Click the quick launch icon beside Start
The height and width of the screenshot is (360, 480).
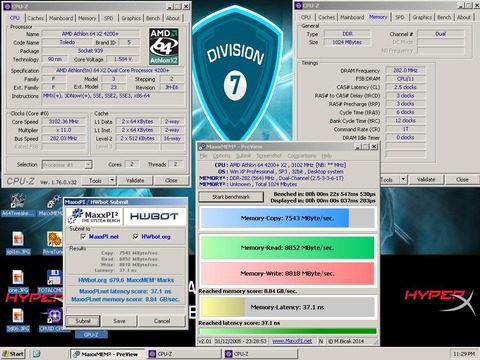[x=37, y=354]
